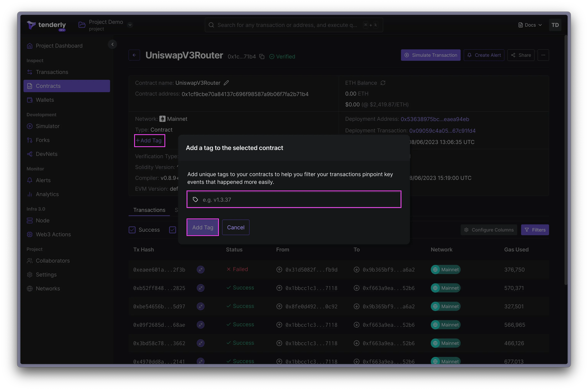Edit contract name with pencil icon
Viewport: 588px width, 390px height.
(x=226, y=83)
